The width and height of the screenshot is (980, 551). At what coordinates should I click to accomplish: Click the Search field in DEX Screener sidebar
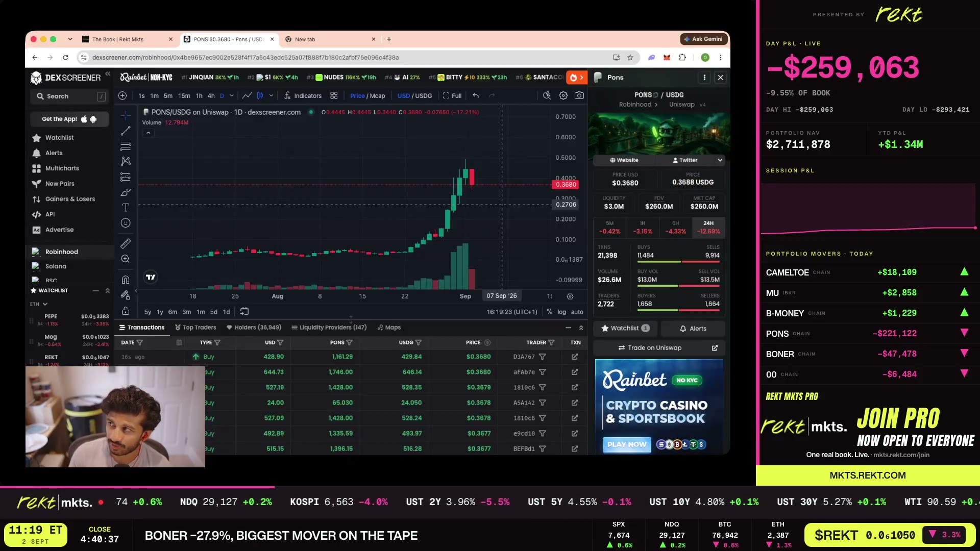tap(69, 96)
